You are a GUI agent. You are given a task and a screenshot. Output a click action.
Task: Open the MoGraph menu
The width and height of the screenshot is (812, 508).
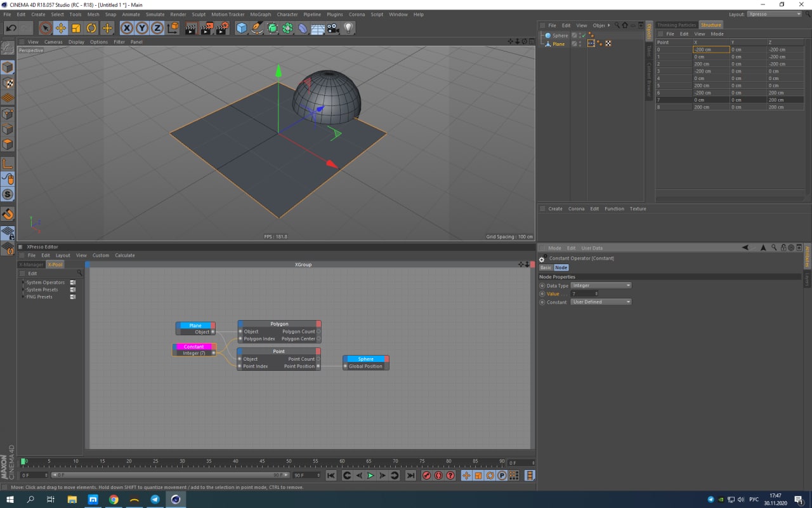pyautogui.click(x=260, y=14)
